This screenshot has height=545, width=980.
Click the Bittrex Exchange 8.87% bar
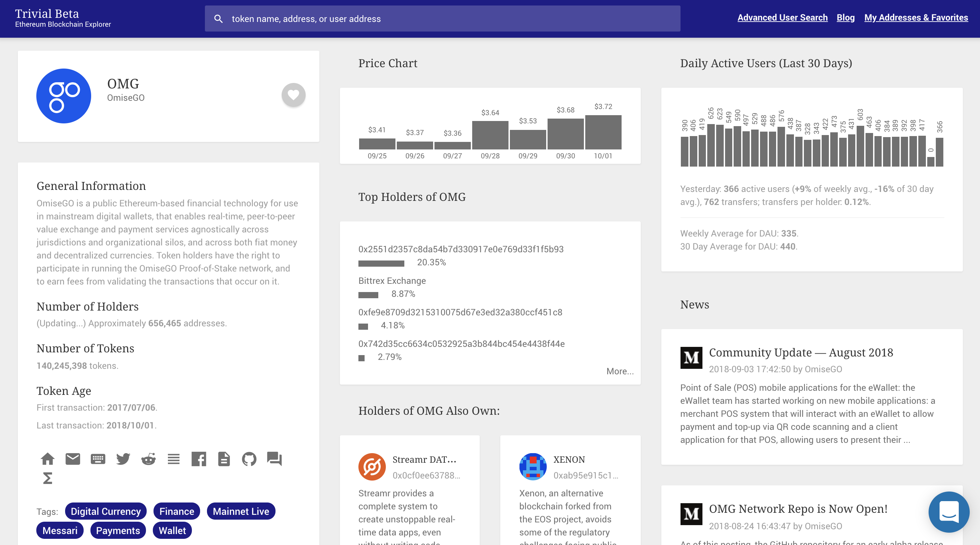tap(368, 295)
